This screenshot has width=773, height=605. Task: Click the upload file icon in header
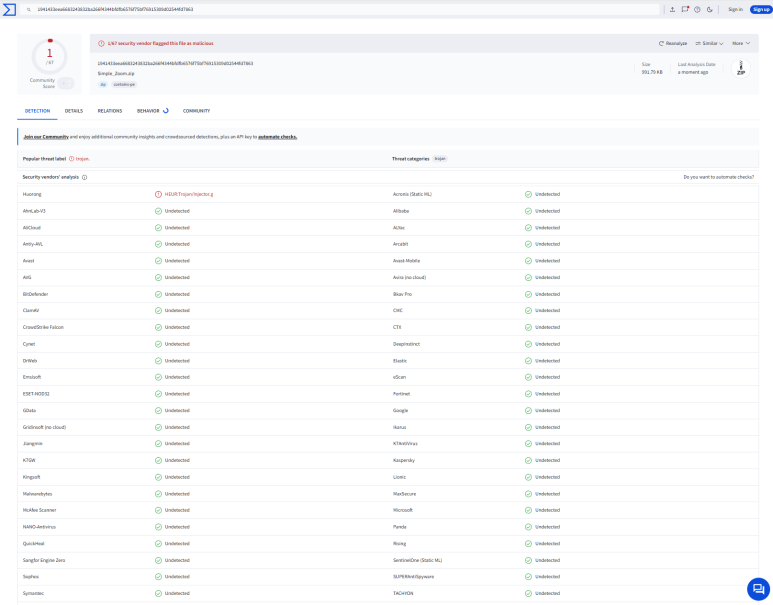coord(672,9)
